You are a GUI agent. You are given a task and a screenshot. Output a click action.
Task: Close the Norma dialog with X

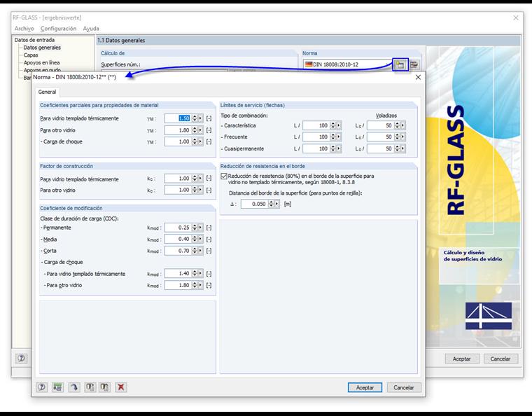tap(418, 77)
